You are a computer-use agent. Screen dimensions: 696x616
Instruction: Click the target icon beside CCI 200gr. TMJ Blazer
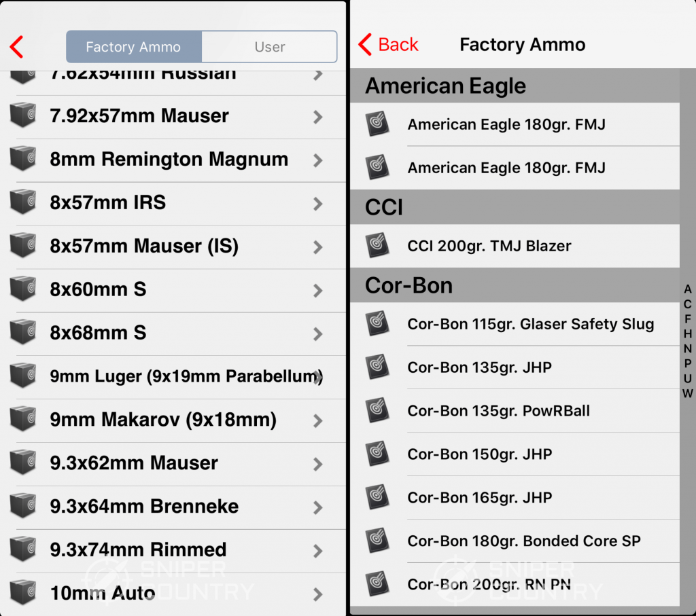(377, 245)
